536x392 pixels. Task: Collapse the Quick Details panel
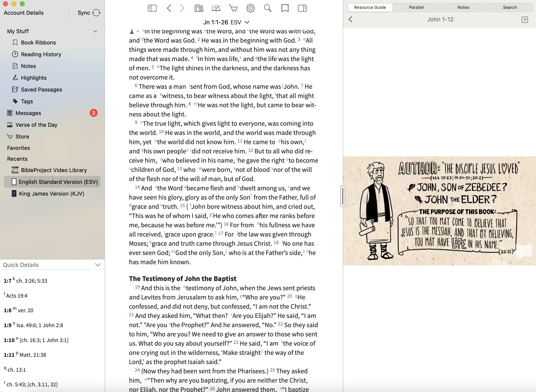point(98,265)
